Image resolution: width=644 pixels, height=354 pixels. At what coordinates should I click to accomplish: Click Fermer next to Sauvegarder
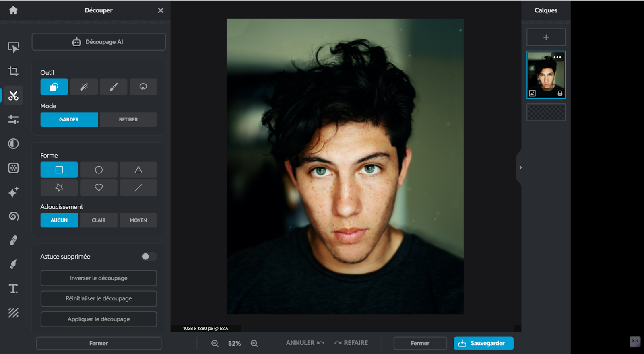[420, 343]
